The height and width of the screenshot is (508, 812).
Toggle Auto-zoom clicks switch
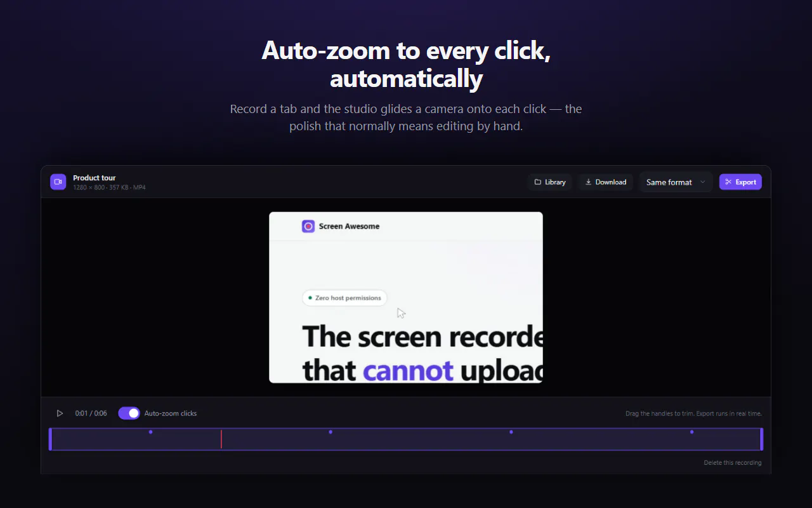pos(129,413)
